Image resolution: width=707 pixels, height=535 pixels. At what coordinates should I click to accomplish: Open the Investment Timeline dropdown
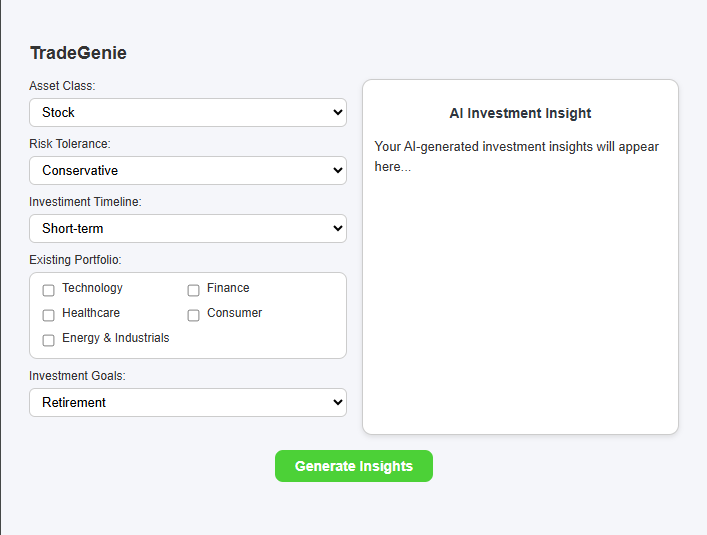tap(188, 229)
